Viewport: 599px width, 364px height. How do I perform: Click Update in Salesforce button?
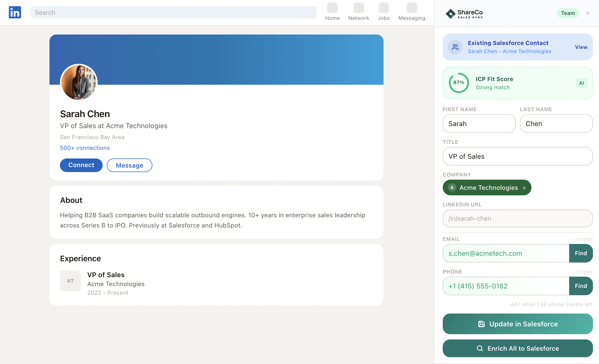518,324
